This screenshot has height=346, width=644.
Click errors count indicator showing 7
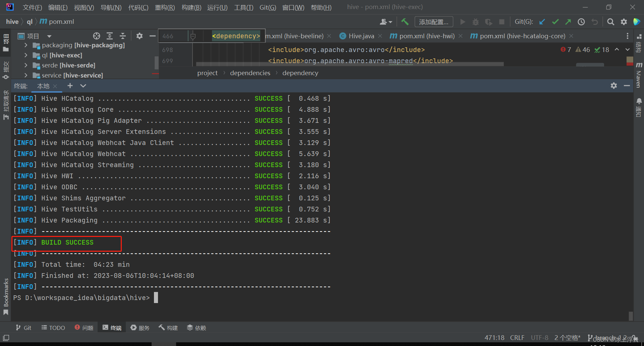[x=566, y=50]
